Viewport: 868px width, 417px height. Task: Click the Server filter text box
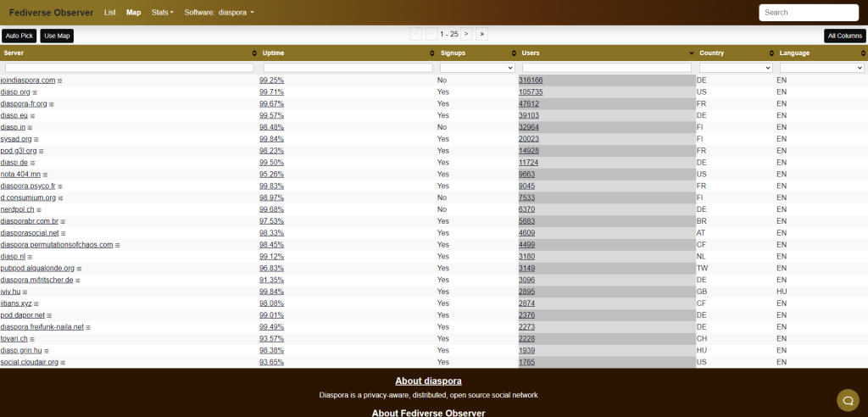tap(129, 68)
